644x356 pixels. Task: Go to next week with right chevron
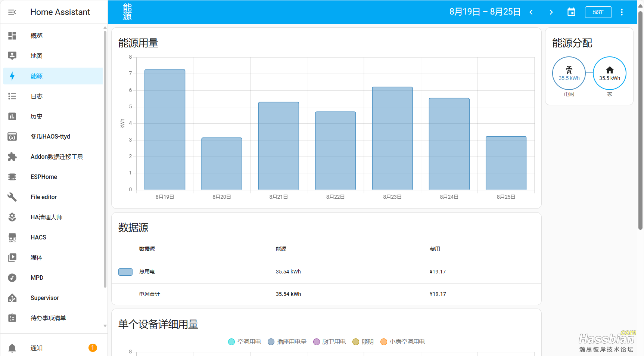(x=551, y=12)
